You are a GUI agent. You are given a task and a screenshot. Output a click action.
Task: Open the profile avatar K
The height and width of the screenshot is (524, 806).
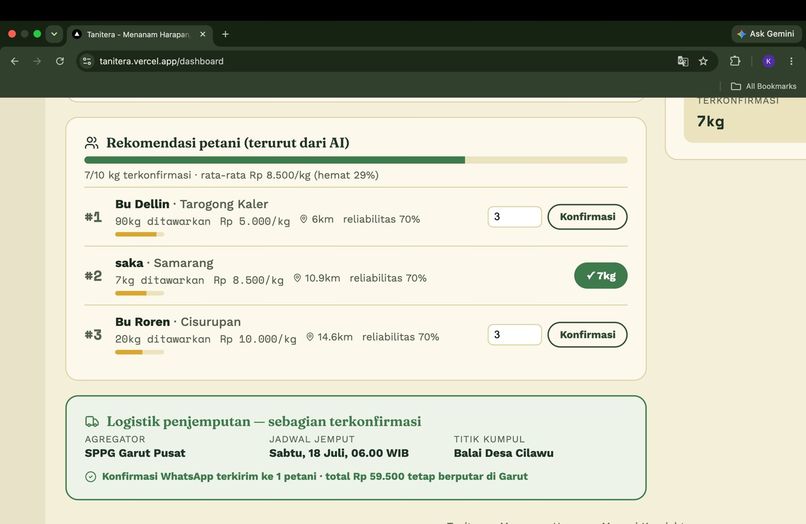tap(768, 61)
